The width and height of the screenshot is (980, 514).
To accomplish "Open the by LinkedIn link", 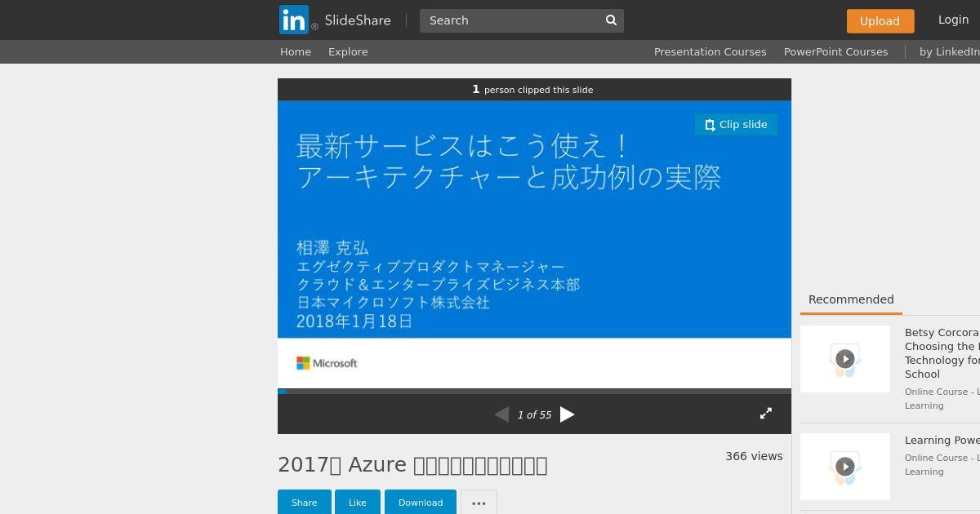I will 949,51.
